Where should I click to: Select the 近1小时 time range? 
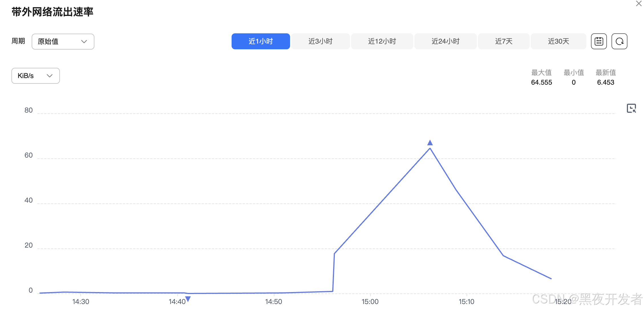[260, 41]
